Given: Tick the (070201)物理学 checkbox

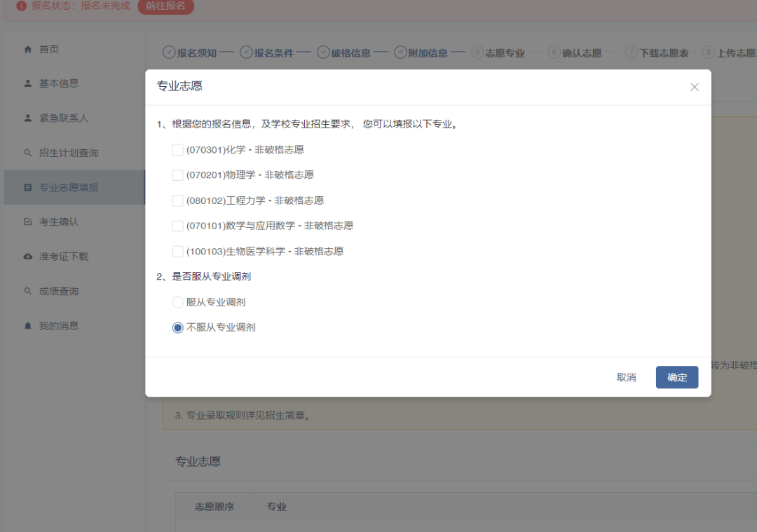Looking at the screenshot, I should tap(177, 175).
